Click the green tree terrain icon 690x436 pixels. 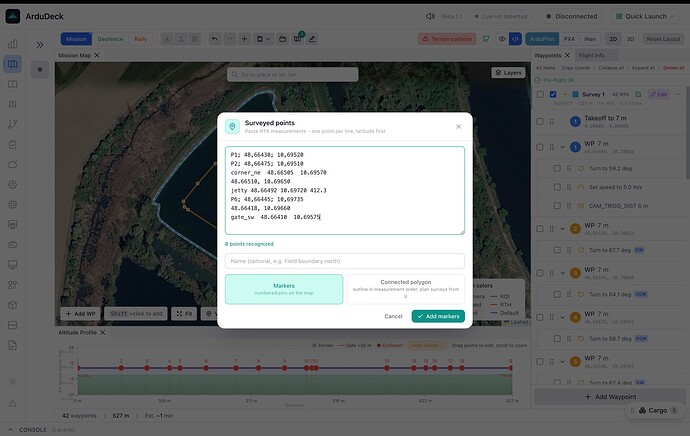(x=486, y=39)
